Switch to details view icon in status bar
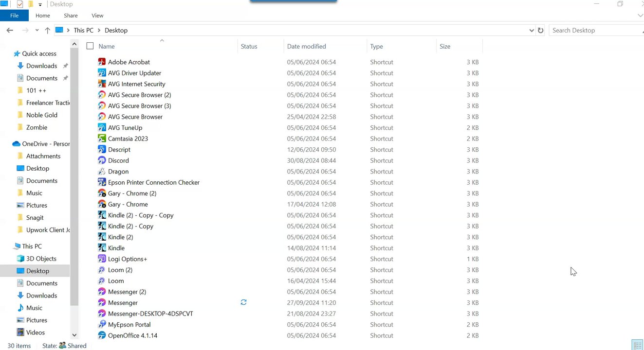This screenshot has width=644, height=350. (x=638, y=345)
